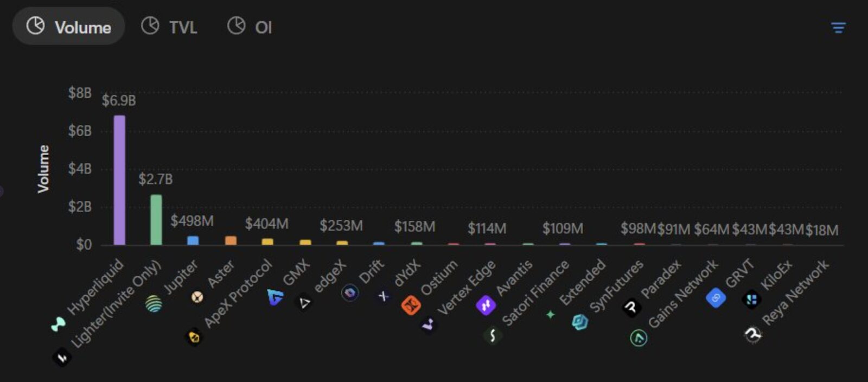Click the Gains Network logo icon
This screenshot has height=382, width=868.
pyautogui.click(x=639, y=338)
